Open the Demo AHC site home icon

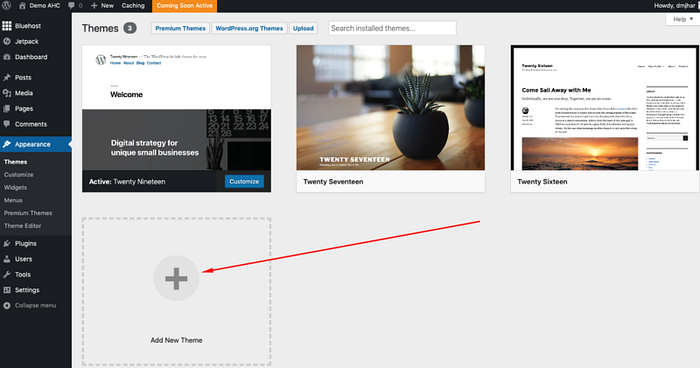22,6
